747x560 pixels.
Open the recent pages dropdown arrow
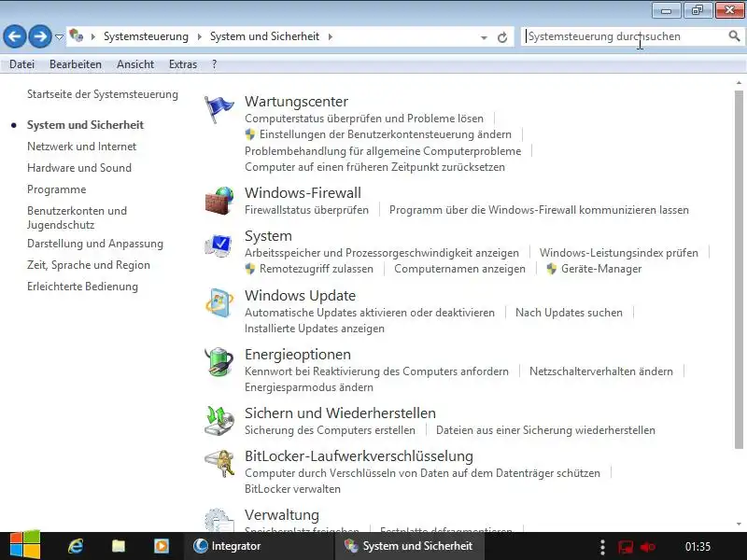coord(59,36)
